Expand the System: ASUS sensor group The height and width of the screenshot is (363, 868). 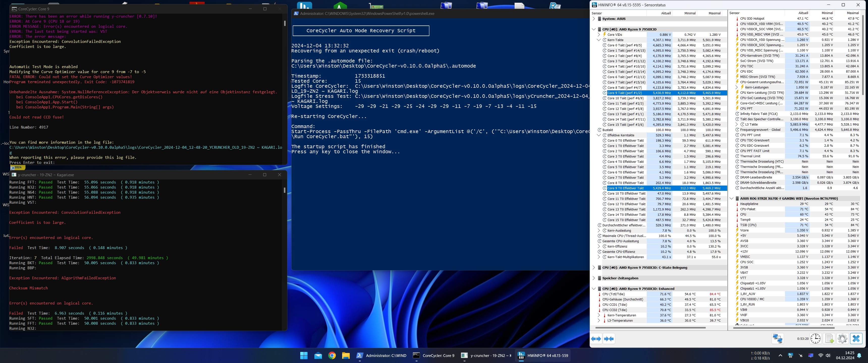tap(594, 19)
